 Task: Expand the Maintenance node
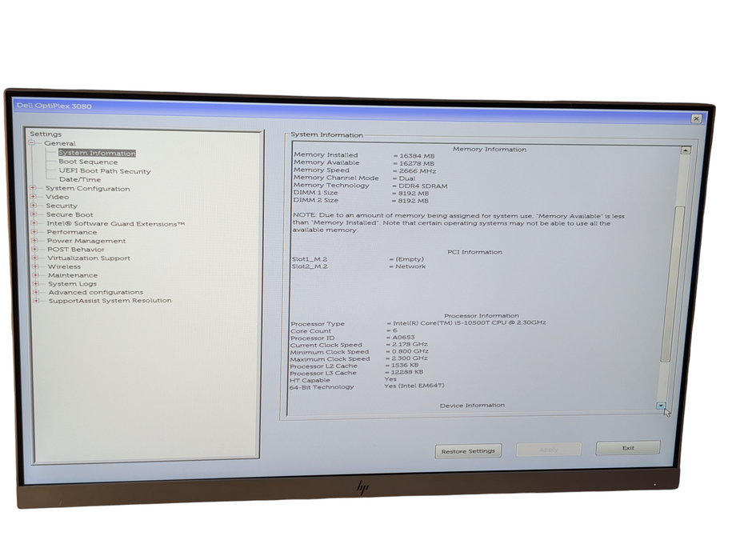tap(35, 274)
